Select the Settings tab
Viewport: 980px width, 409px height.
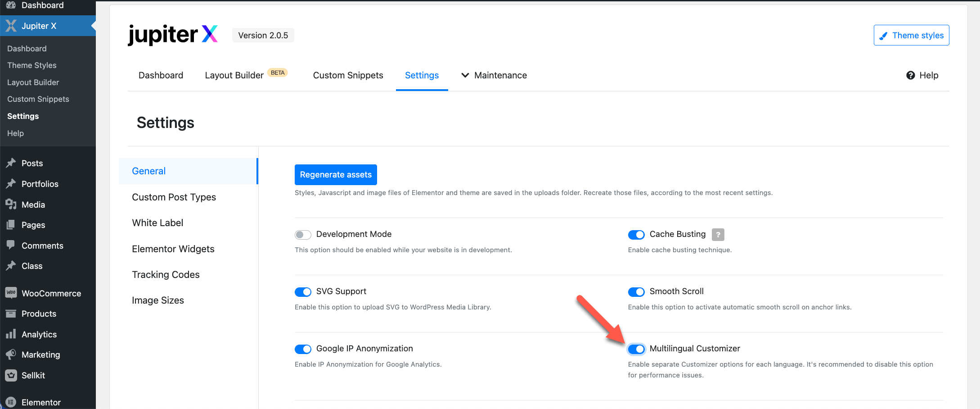pos(422,75)
